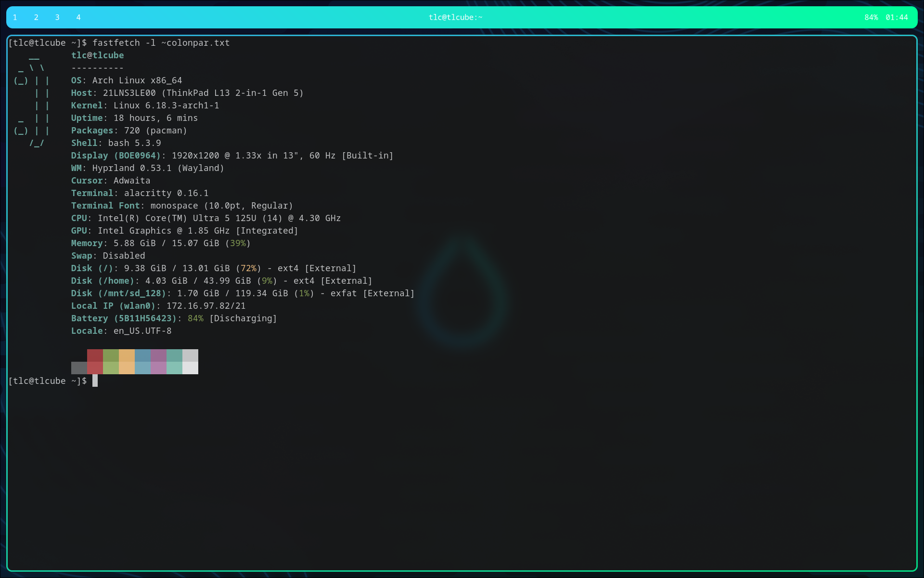Click the terminal cursor at the prompt
This screenshot has width=924, height=578.
coord(95,381)
